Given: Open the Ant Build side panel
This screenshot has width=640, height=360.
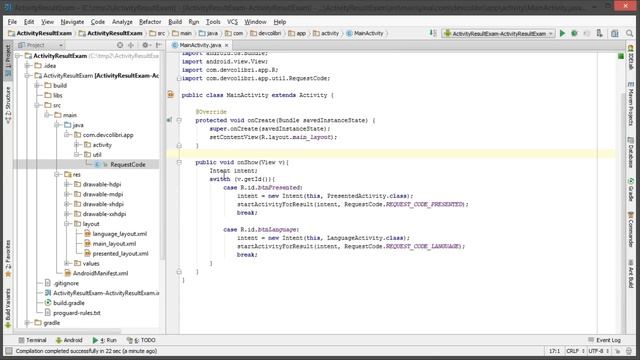Looking at the screenshot, I should (x=631, y=273).
